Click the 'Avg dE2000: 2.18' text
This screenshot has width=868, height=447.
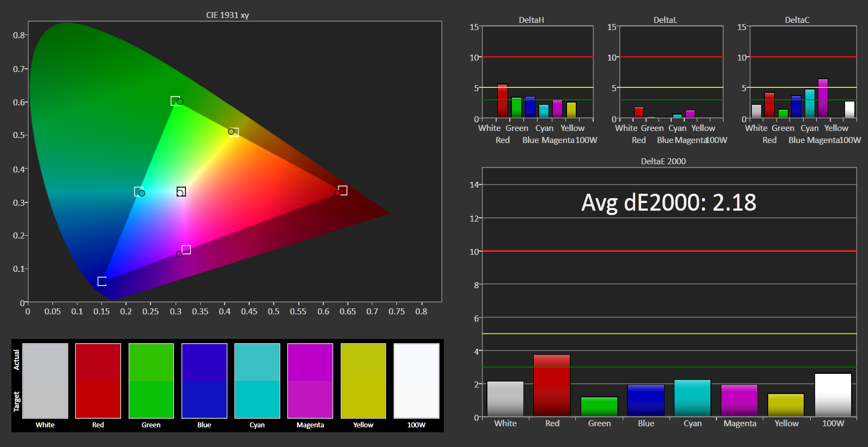click(668, 202)
